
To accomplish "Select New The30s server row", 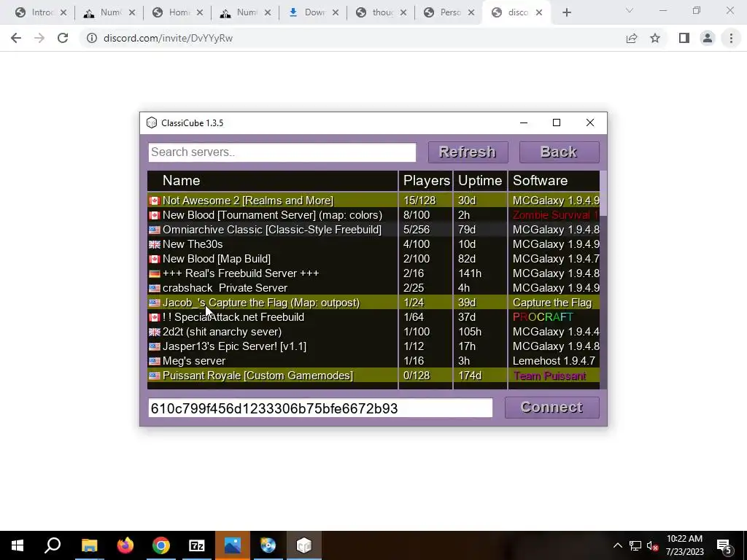I will [373, 244].
